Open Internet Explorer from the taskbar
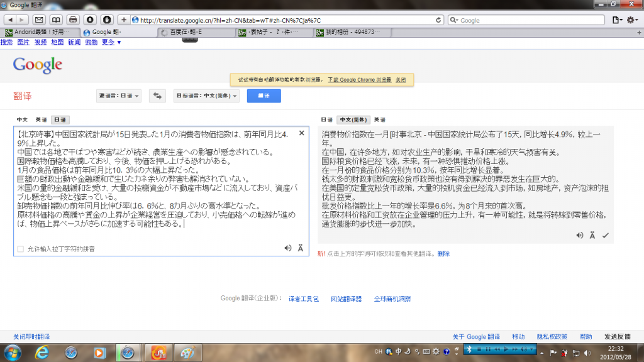Image resolution: width=644 pixels, height=362 pixels. click(42, 353)
